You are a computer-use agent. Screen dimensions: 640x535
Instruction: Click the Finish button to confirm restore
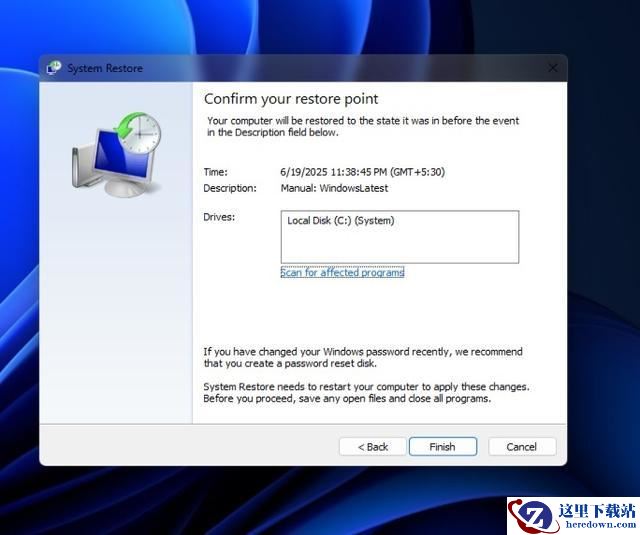pyautogui.click(x=443, y=446)
